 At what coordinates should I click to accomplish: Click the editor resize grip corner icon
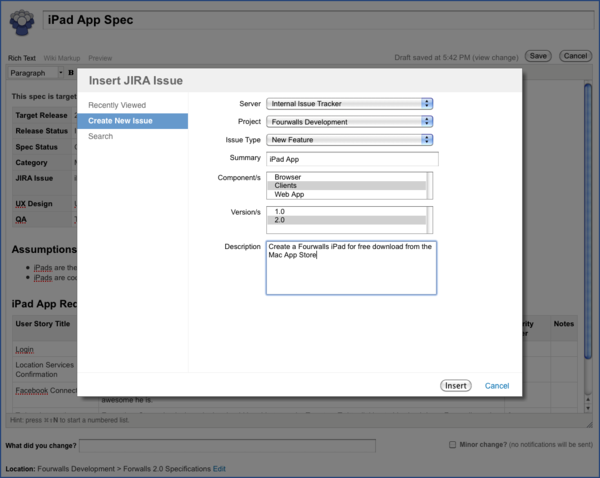pos(589,424)
